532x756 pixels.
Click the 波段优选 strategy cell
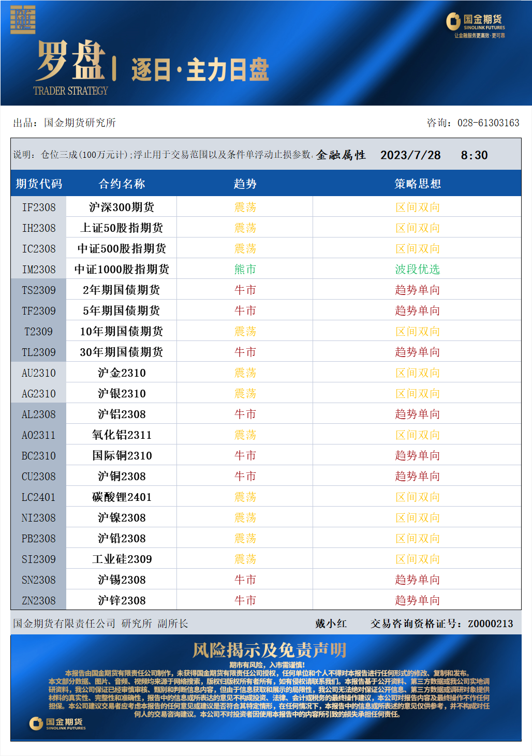pyautogui.click(x=417, y=269)
